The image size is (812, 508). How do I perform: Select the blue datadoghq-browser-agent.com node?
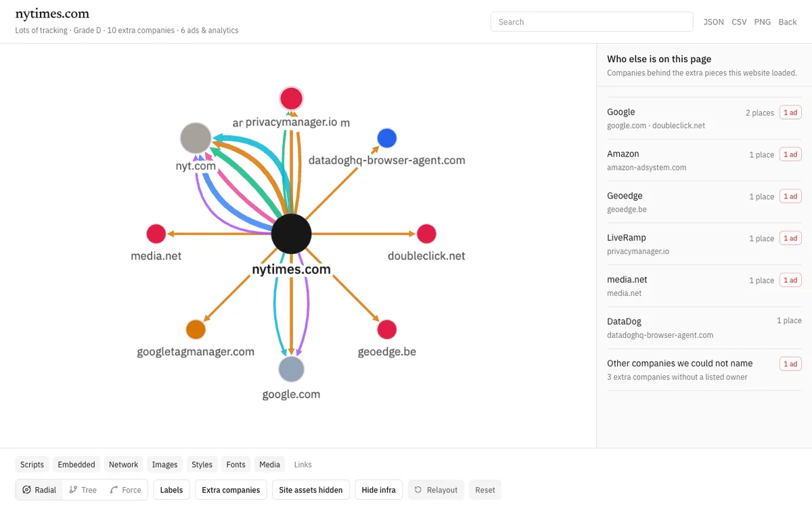coord(386,138)
